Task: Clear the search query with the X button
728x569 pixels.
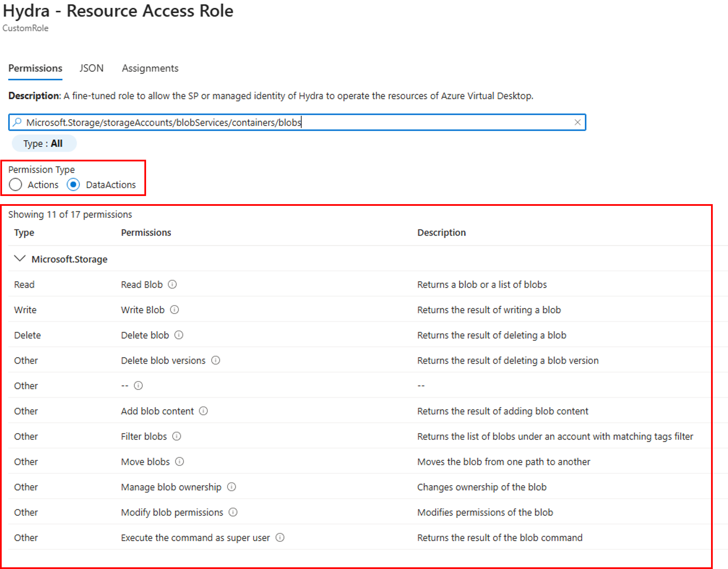Action: pyautogui.click(x=578, y=122)
